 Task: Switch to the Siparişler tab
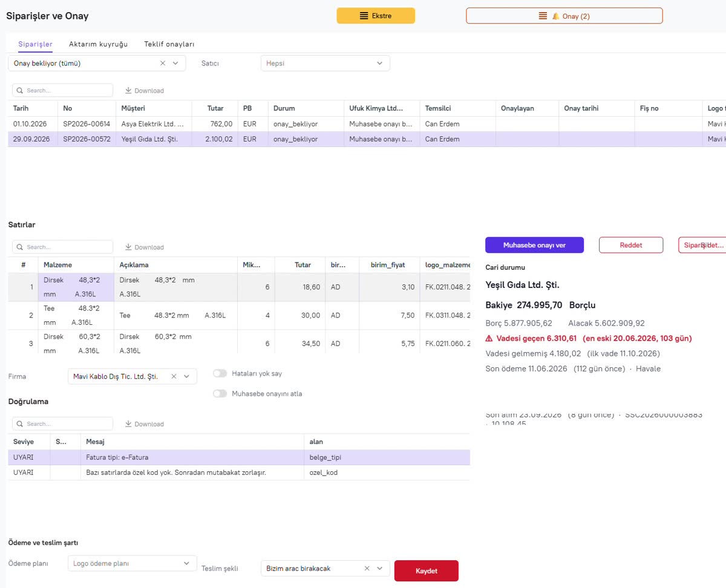(x=35, y=44)
